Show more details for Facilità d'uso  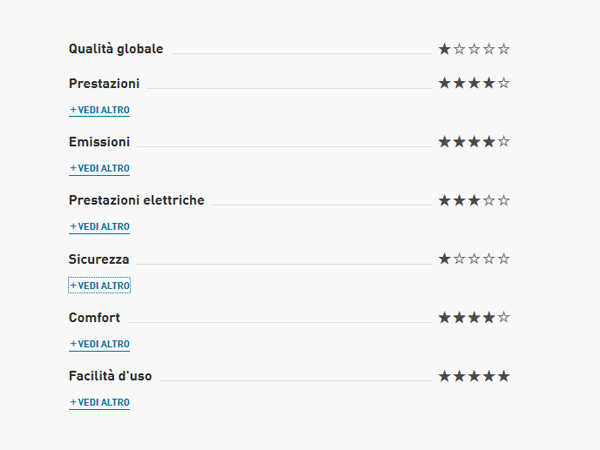click(x=100, y=403)
